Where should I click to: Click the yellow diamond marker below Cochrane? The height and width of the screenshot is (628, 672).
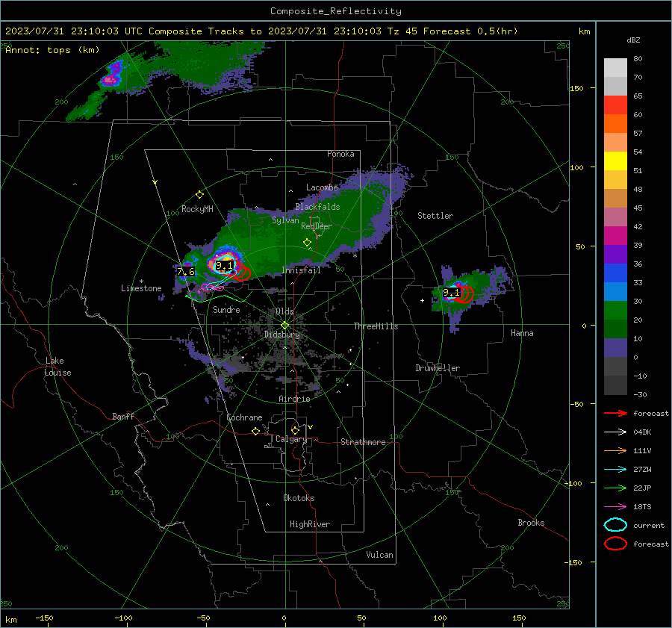click(x=256, y=432)
